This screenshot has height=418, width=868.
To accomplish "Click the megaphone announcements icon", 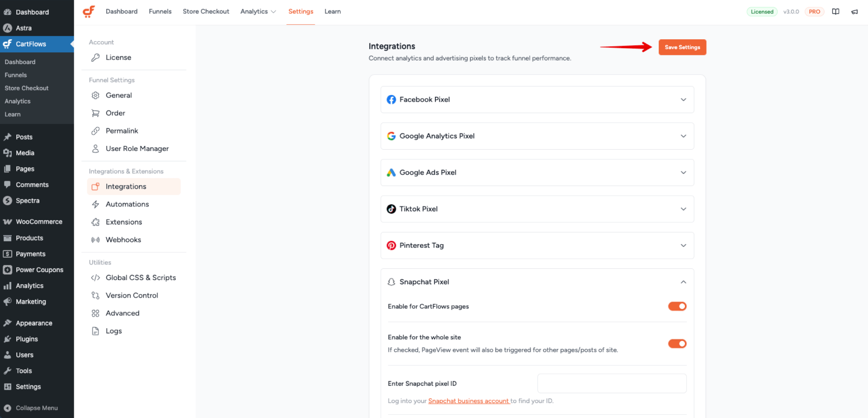I will [x=854, y=12].
